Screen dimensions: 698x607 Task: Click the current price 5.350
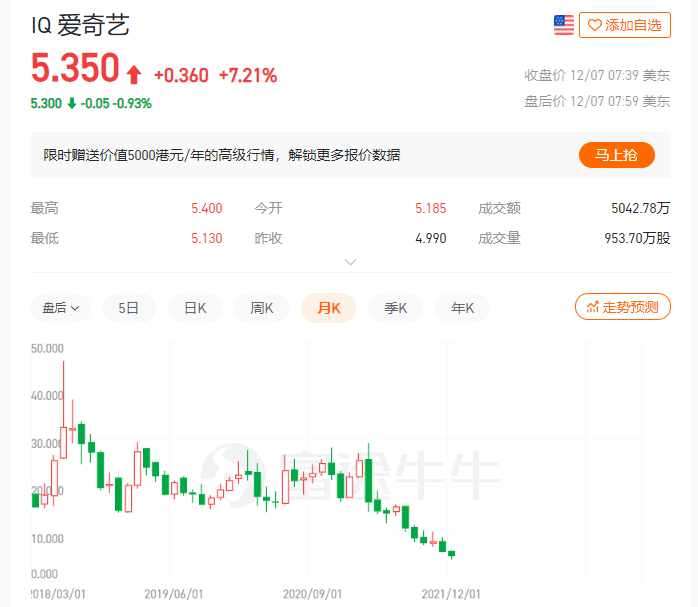tap(75, 68)
